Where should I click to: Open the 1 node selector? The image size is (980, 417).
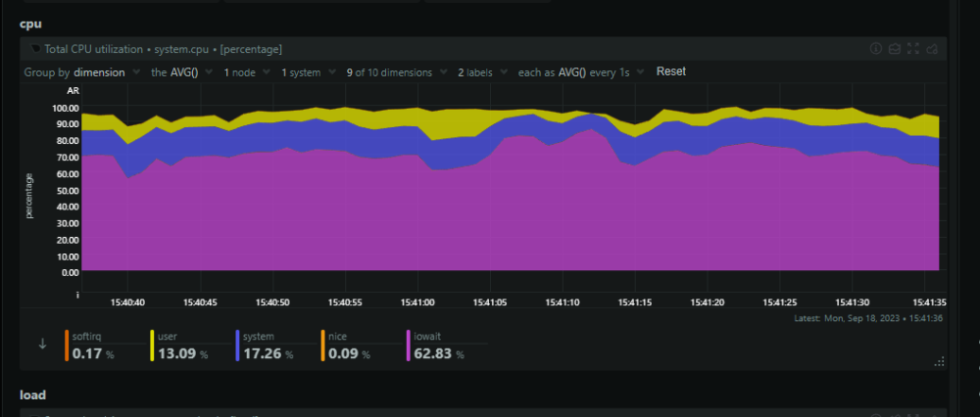point(247,72)
